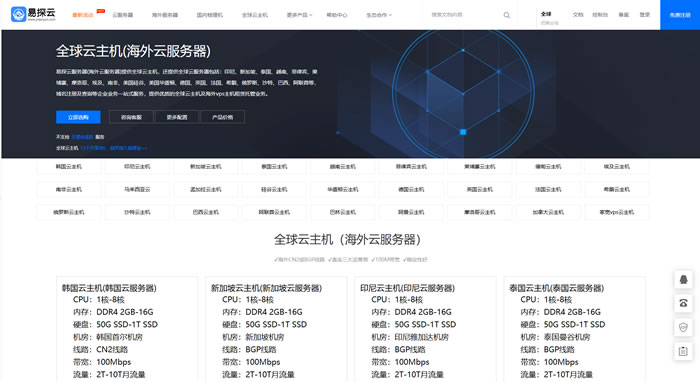Select the 华盛顿云主机 region tab
Screen dimensions: 700x382
[343, 189]
